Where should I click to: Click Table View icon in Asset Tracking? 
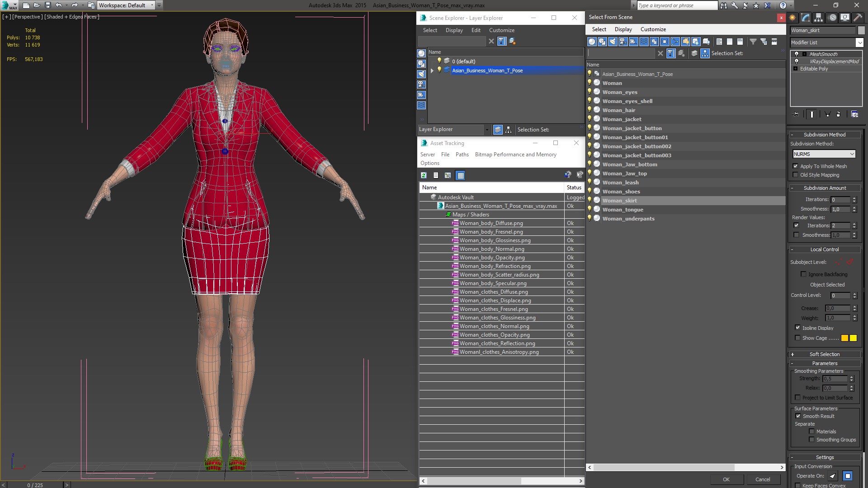click(460, 175)
